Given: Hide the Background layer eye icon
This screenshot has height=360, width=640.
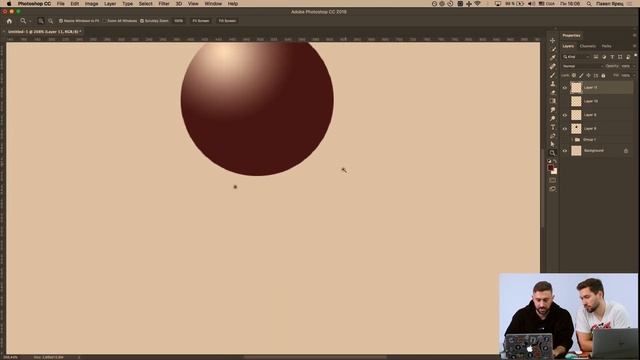Looking at the screenshot, I should [565, 151].
